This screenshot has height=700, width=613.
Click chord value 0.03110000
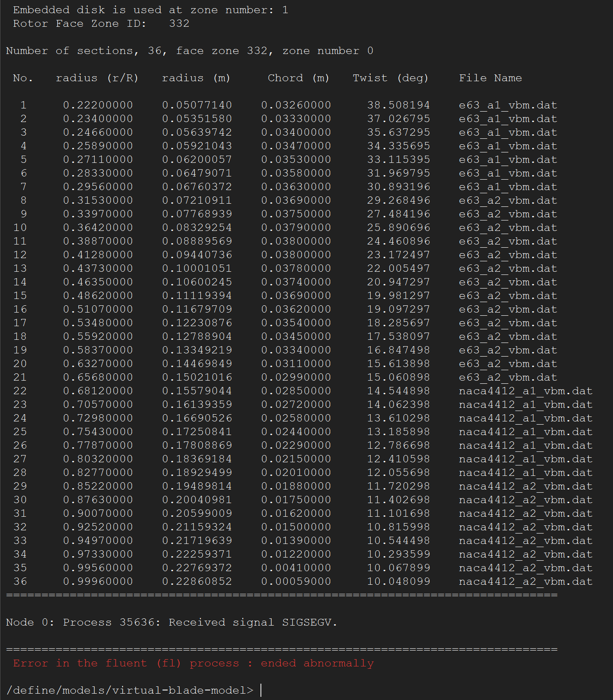296,364
